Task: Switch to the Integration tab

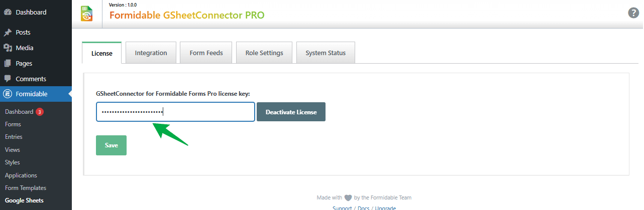Action: pos(151,53)
